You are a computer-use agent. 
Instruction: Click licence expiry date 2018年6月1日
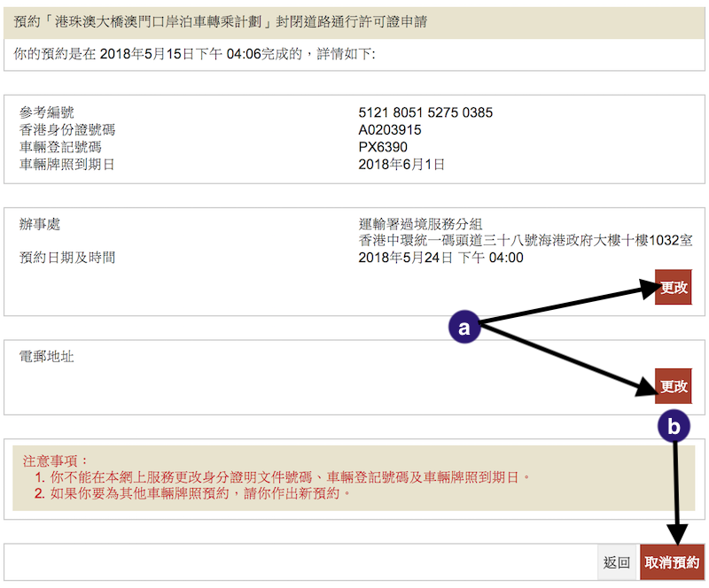[401, 164]
